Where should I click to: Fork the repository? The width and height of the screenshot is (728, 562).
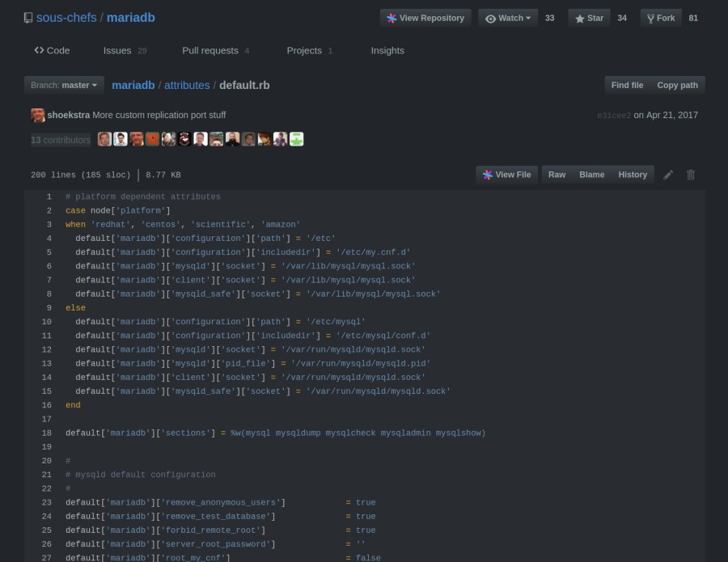[x=661, y=18]
